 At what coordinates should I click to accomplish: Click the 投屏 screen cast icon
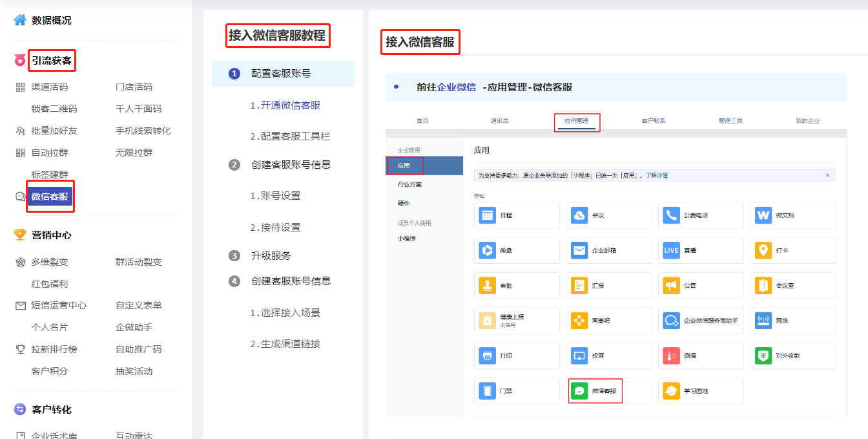[579, 356]
